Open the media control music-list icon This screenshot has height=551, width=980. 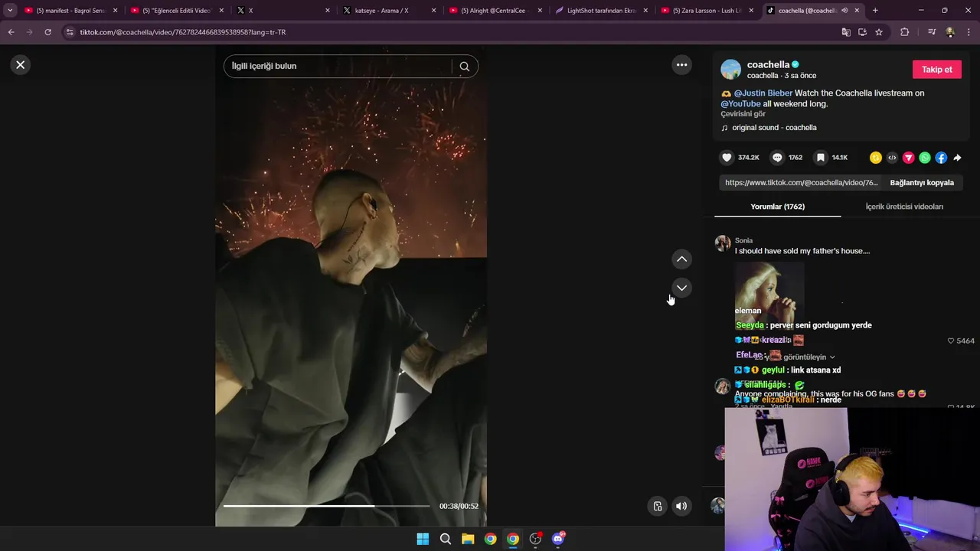coord(932,32)
